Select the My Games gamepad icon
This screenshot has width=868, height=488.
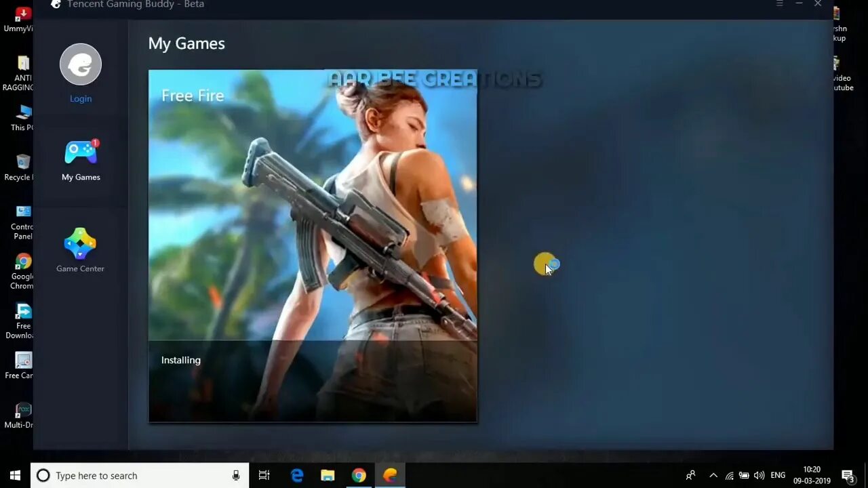pos(81,153)
